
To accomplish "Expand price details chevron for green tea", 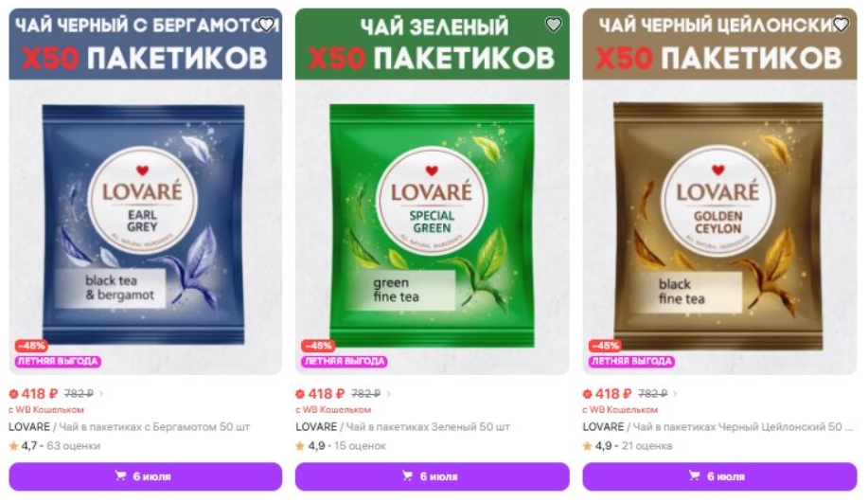I will coord(389,394).
